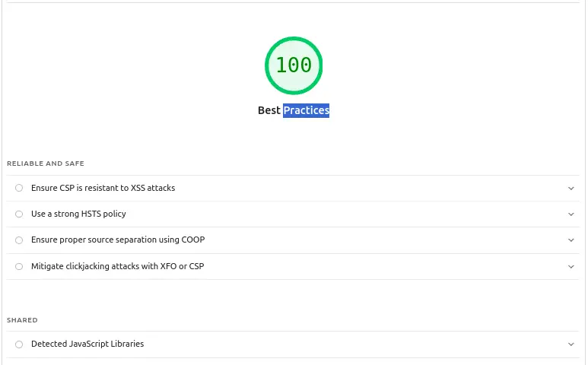
Task: Expand clickjacking XFO or CSP chevron
Action: [571, 266]
